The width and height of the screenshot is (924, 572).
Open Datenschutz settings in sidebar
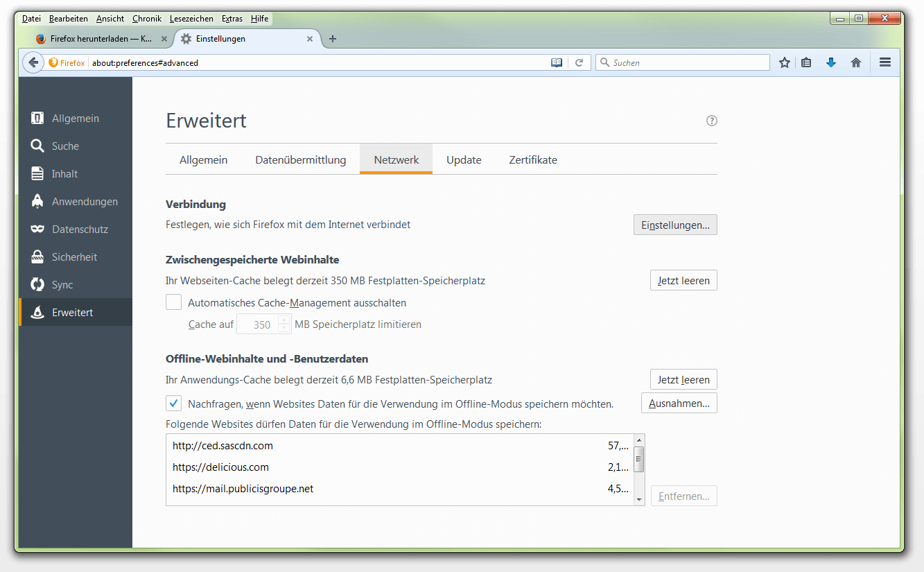[76, 229]
